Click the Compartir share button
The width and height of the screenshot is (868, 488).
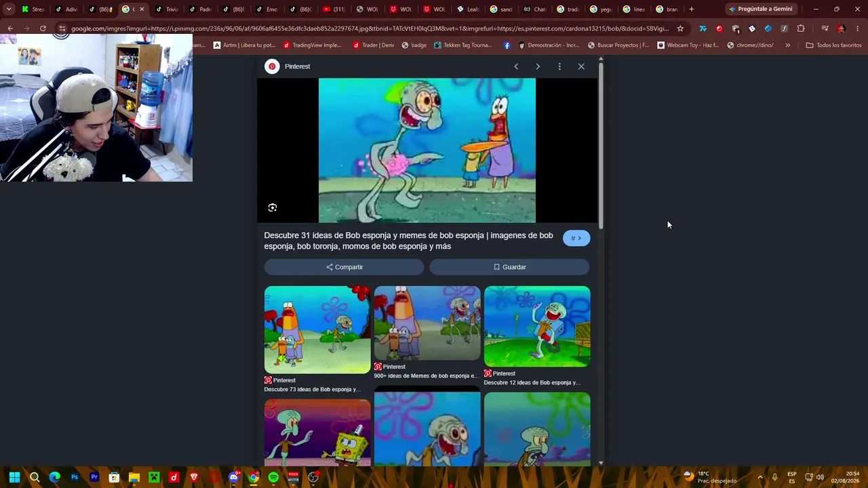(344, 267)
